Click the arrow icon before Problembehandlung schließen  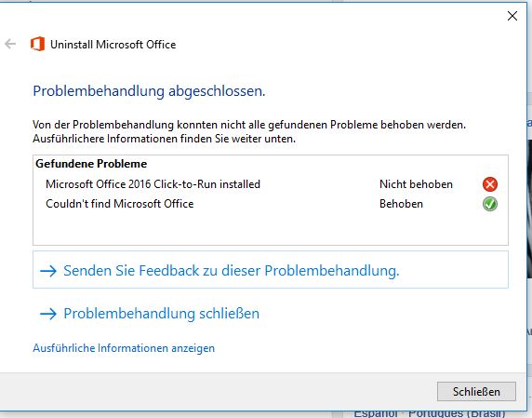pyautogui.click(x=48, y=314)
